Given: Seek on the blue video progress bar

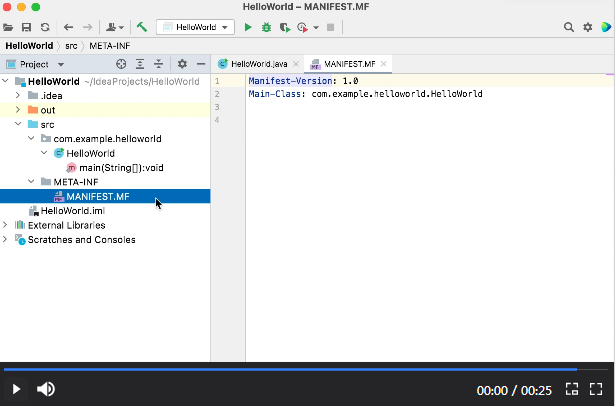Looking at the screenshot, I should [x=290, y=369].
